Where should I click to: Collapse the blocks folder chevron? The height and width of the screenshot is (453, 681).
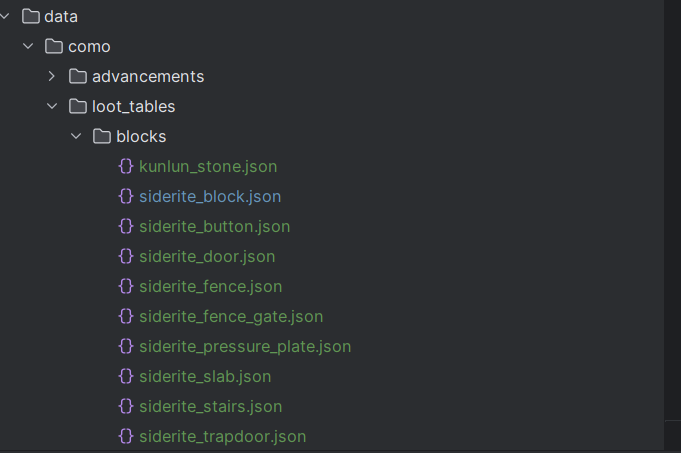click(77, 136)
